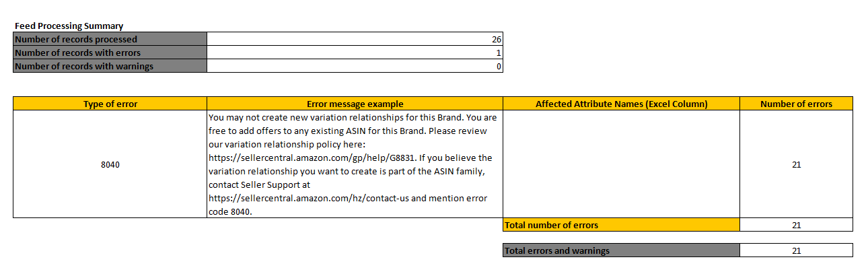Click the Number of records with warnings label
The height and width of the screenshot is (274, 868).
tap(110, 66)
